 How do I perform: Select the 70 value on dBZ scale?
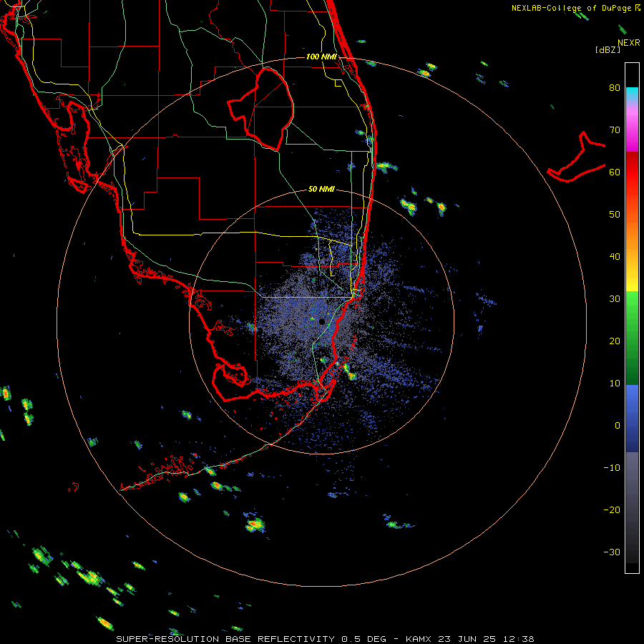tap(615, 130)
